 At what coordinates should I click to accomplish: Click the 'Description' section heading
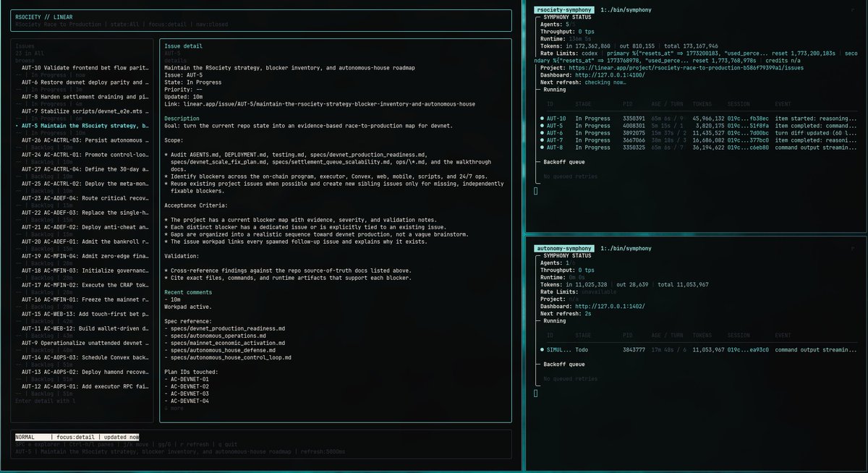tap(182, 118)
